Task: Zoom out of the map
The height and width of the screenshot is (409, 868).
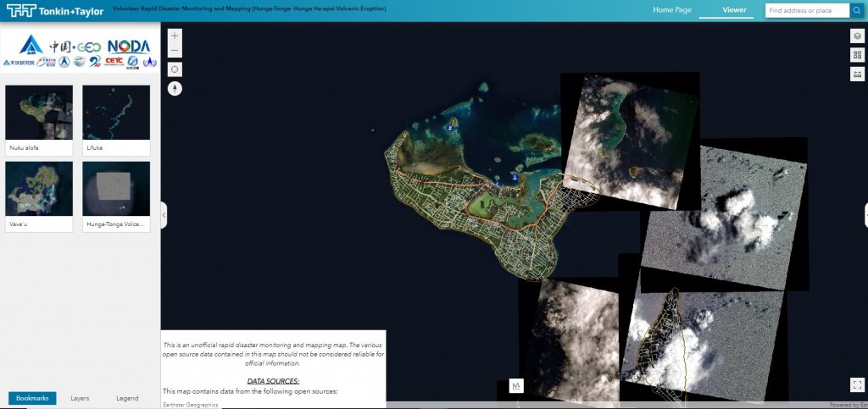Action: [175, 51]
